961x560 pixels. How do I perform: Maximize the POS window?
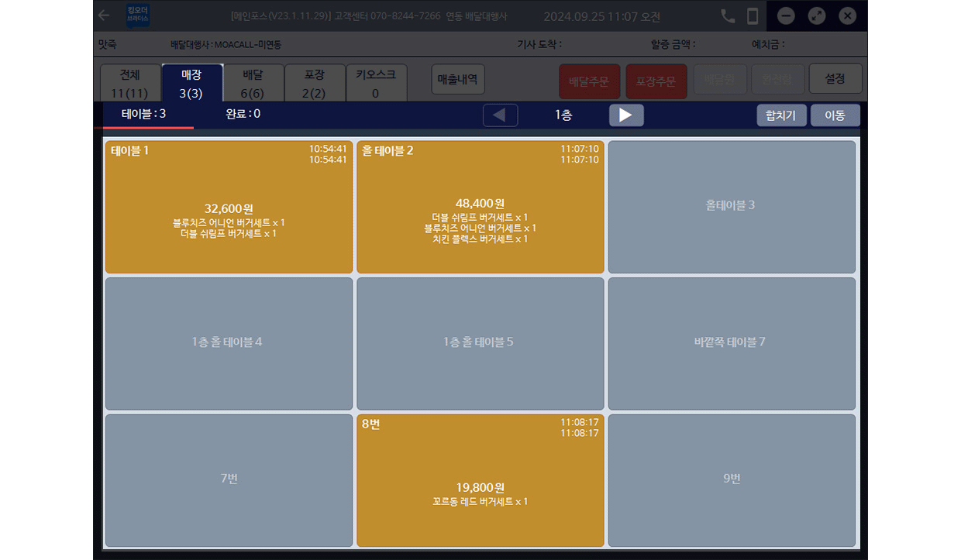[x=817, y=15]
